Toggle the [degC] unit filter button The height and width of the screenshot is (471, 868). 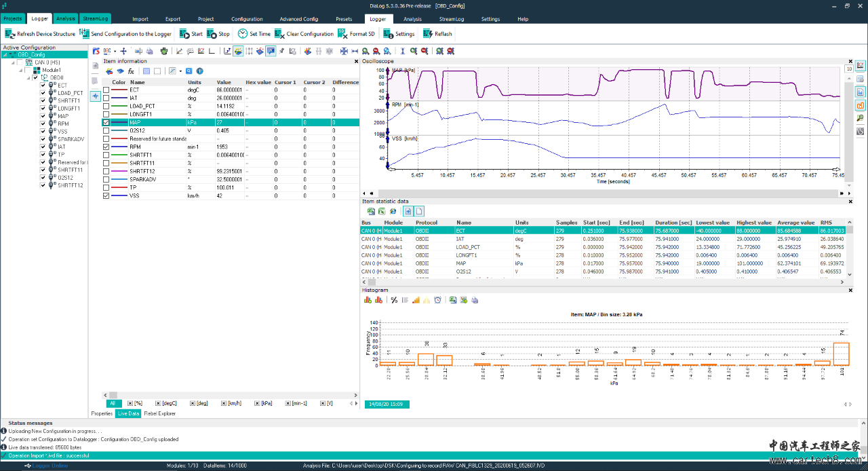tap(165, 403)
